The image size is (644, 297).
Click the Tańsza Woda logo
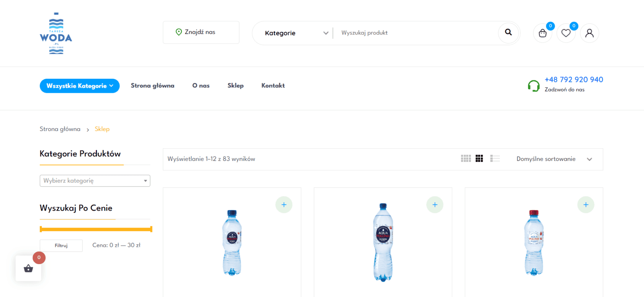coord(56,33)
